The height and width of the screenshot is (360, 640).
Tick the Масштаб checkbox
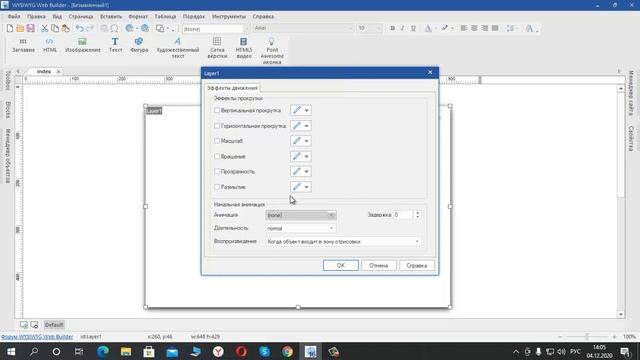click(x=217, y=141)
